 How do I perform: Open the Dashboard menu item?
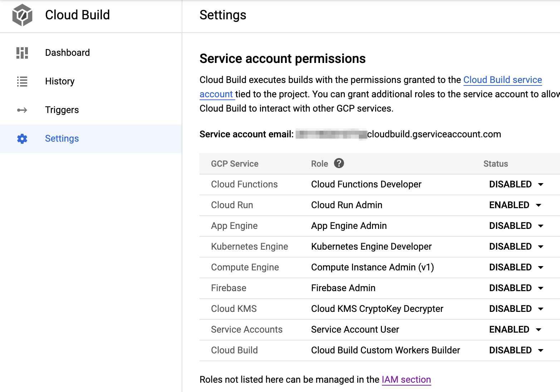click(x=91, y=53)
